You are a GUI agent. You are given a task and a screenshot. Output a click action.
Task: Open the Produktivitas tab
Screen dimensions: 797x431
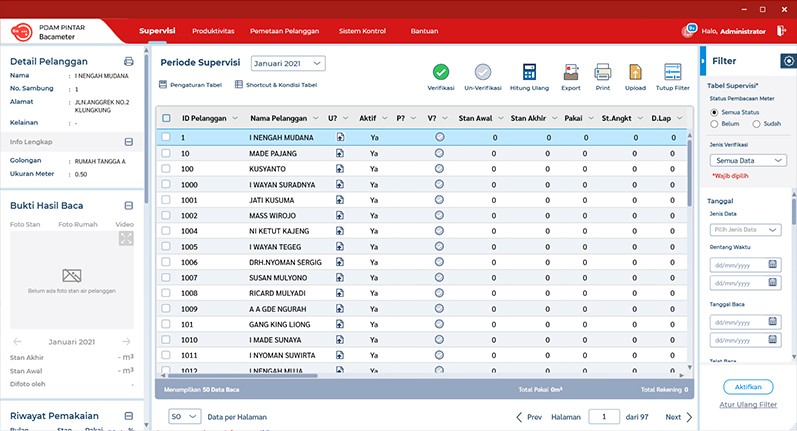click(213, 31)
